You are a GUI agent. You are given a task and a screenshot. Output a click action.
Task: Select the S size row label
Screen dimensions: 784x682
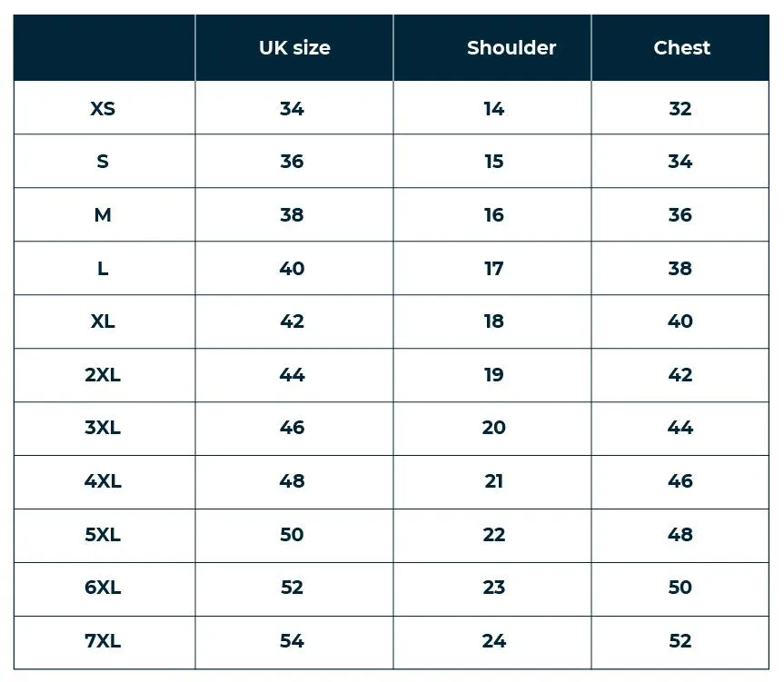point(103,162)
